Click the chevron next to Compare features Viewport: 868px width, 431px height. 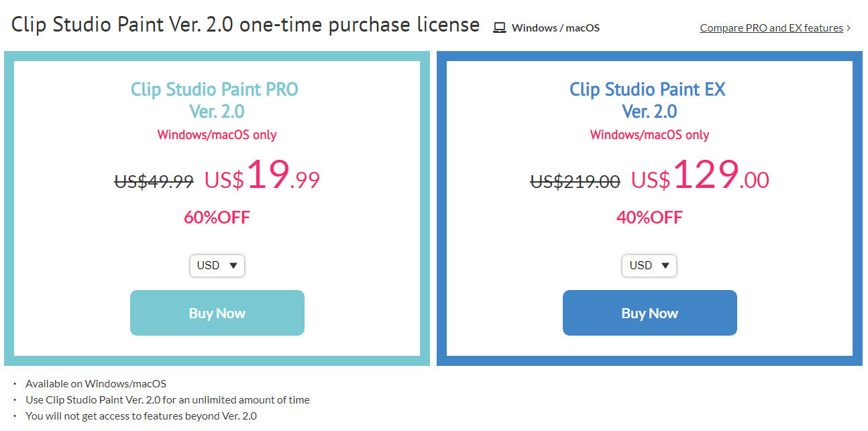coord(848,28)
